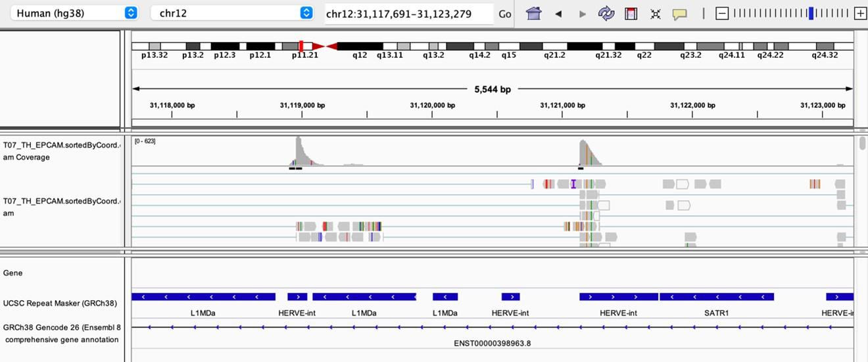This screenshot has height=362, width=868.
Task: Click the Home icon to view whole genome
Action: [533, 13]
